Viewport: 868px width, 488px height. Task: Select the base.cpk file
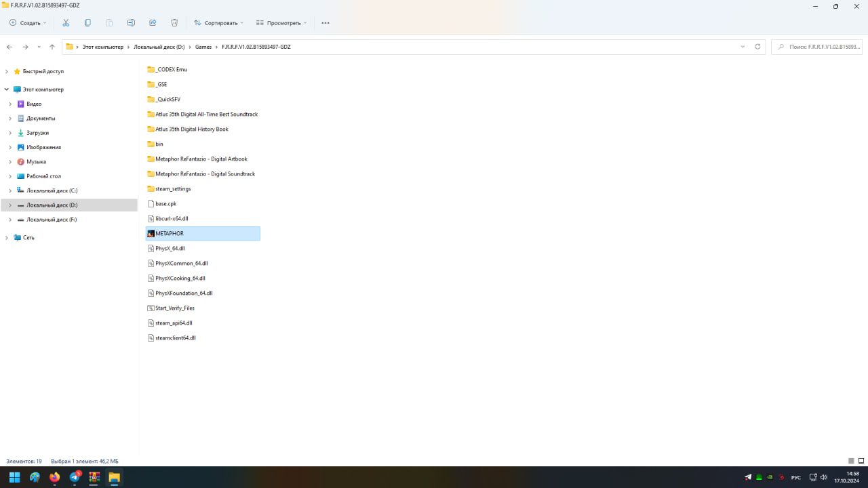point(162,203)
